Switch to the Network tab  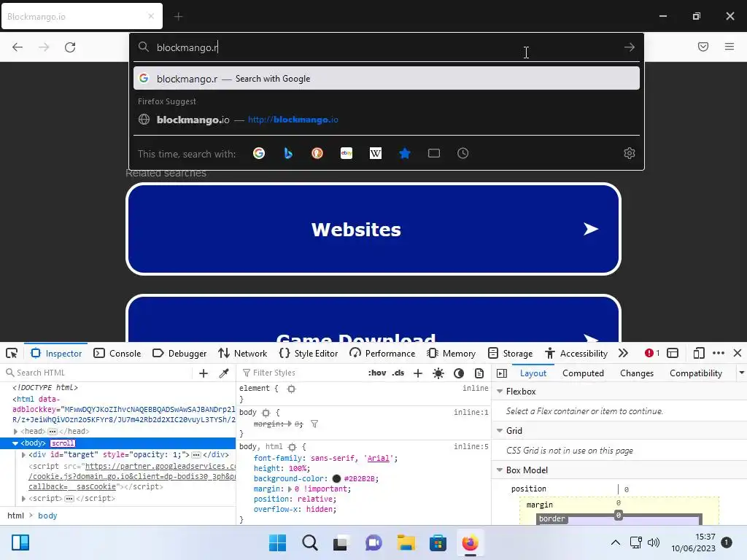pos(242,354)
